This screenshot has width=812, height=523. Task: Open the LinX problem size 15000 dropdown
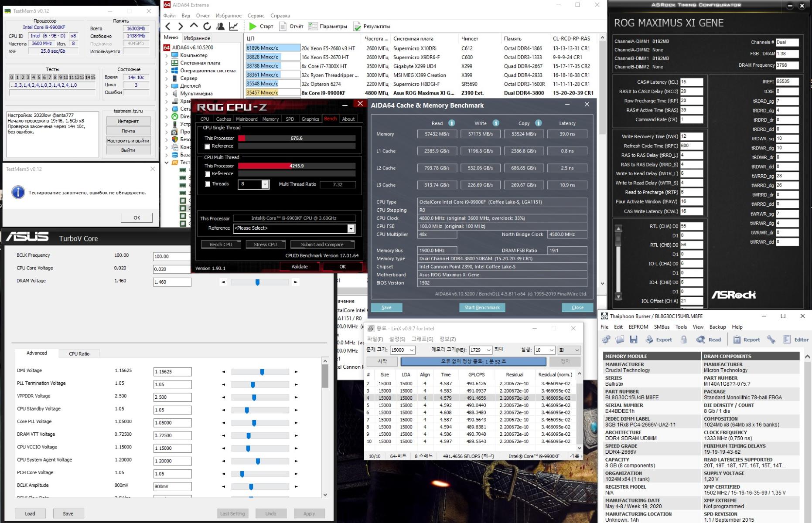(x=412, y=350)
